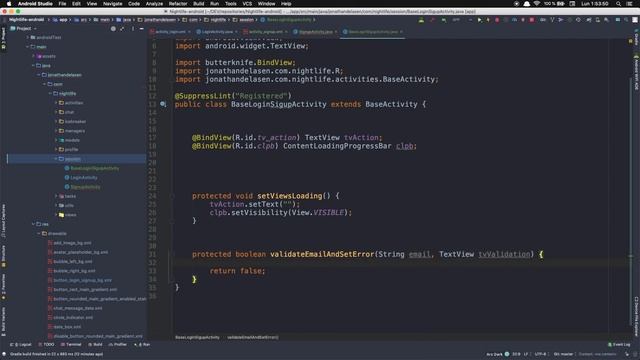Open the File menu
The height and width of the screenshot is (360, 640).
62,4
